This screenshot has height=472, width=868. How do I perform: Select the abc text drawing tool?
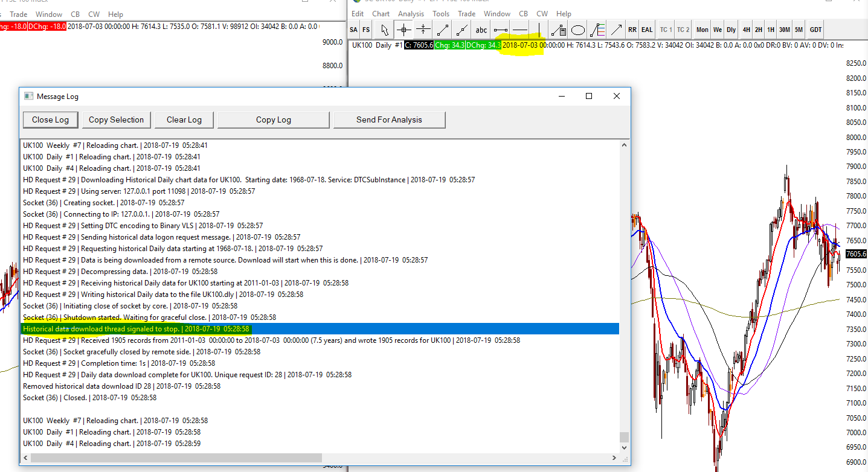(481, 30)
